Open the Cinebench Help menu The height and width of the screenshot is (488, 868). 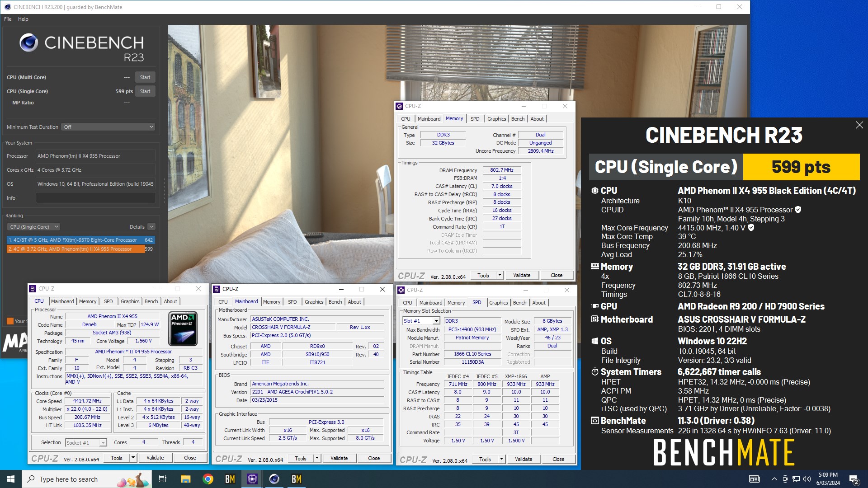(23, 19)
